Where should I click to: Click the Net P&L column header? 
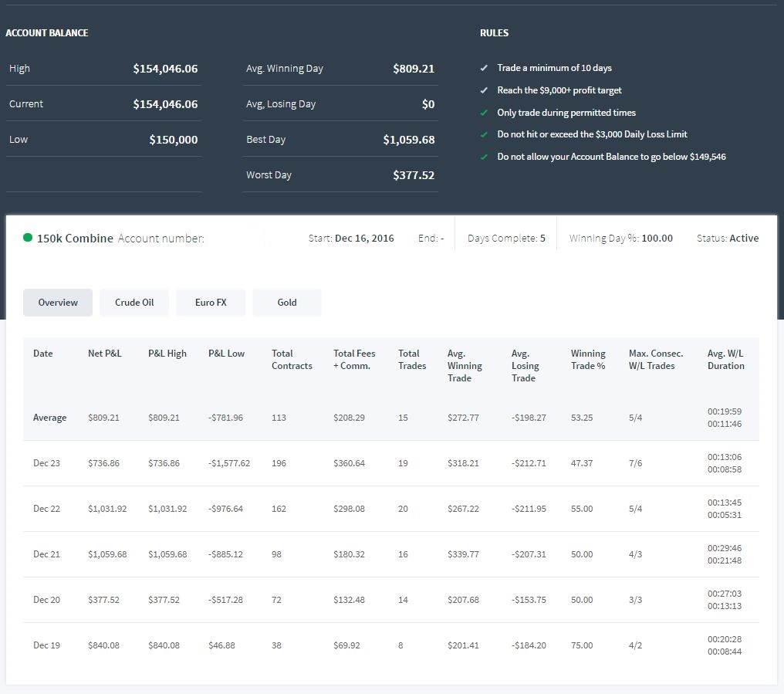pos(104,354)
